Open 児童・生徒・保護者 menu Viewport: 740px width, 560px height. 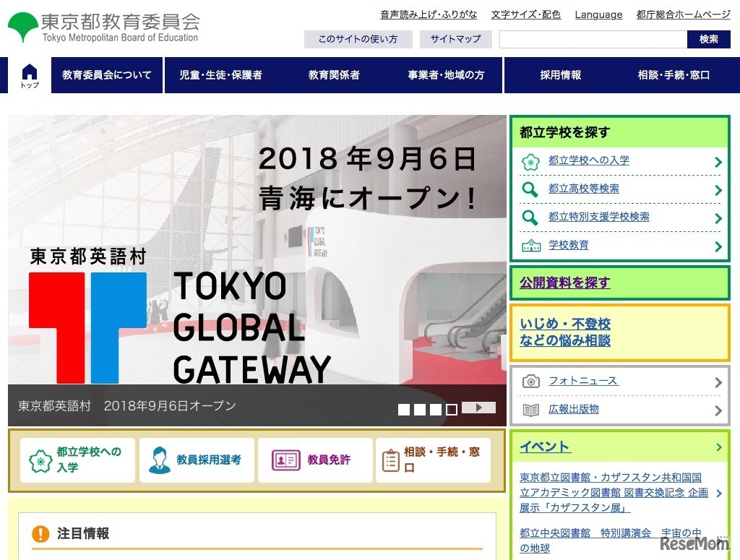[x=220, y=75]
